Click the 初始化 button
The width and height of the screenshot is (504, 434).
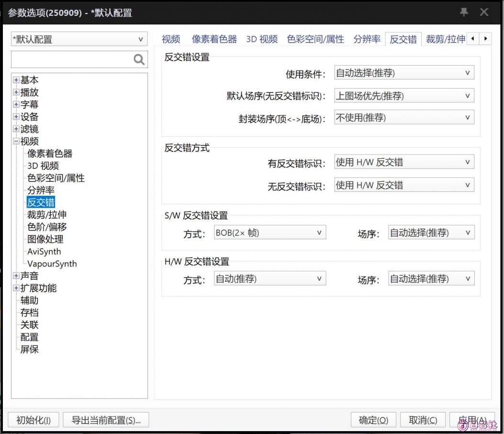[x=33, y=419]
